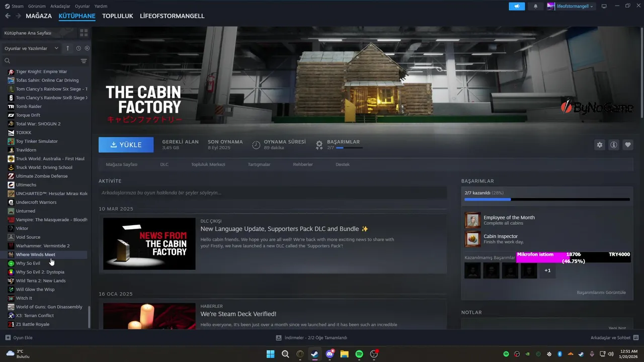Go forward with the right arrow
This screenshot has width=644, height=362.
click(18, 16)
